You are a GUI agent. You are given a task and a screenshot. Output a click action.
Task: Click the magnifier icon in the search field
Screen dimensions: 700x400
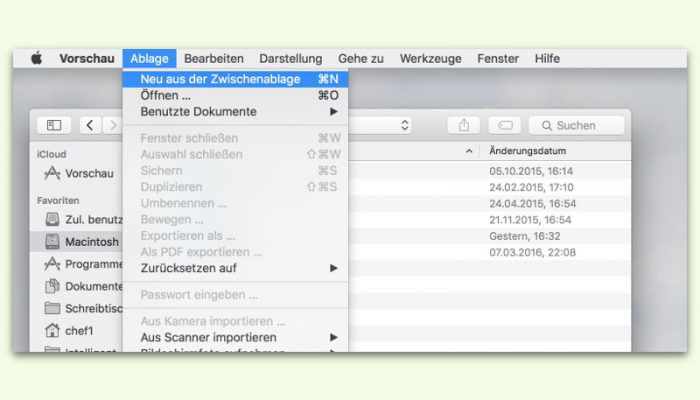click(546, 126)
